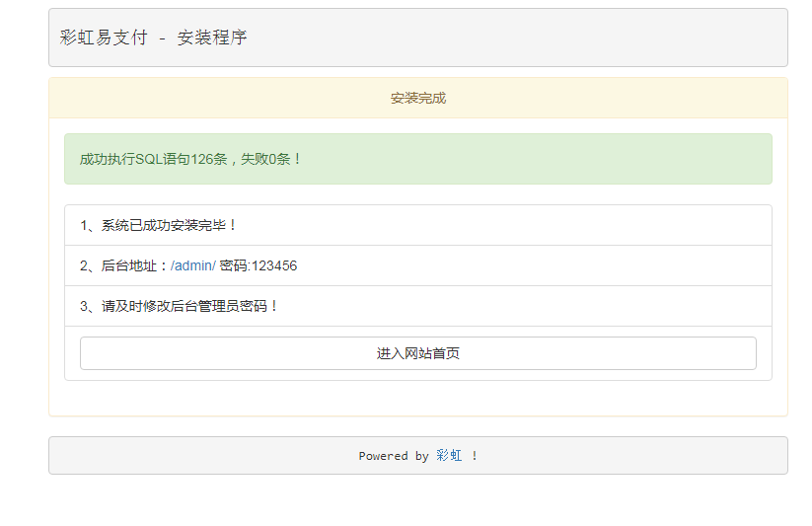Select the 安装完成 panel heading
This screenshot has width=812, height=526.
pyautogui.click(x=417, y=98)
